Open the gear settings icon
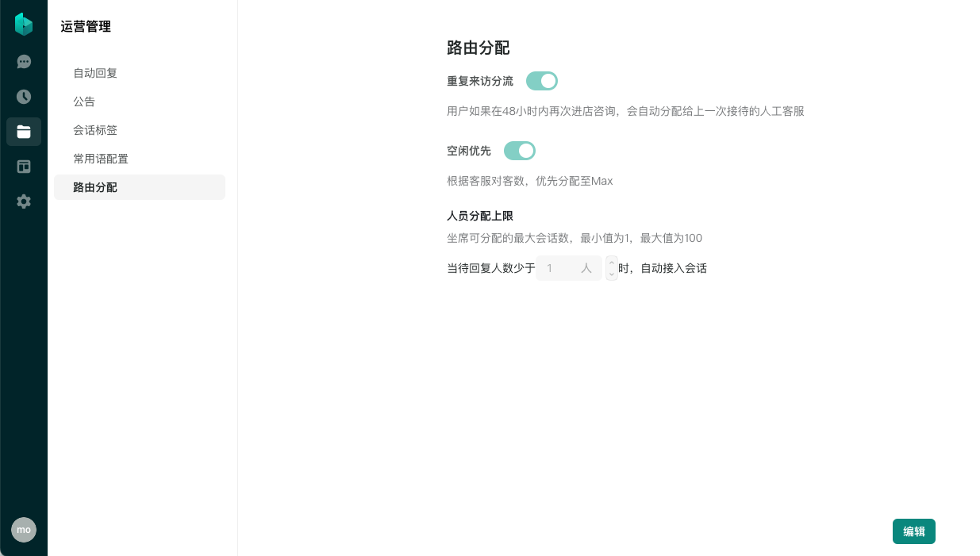The image size is (980, 556). [x=24, y=201]
